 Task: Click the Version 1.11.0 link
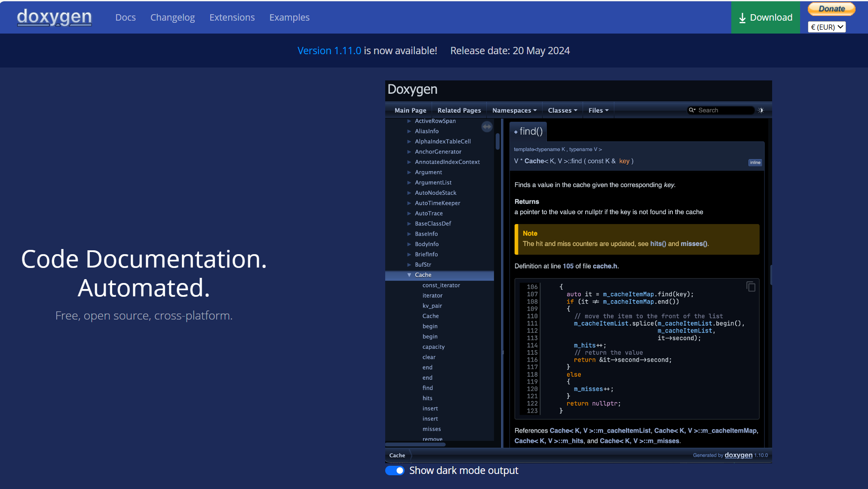click(329, 51)
